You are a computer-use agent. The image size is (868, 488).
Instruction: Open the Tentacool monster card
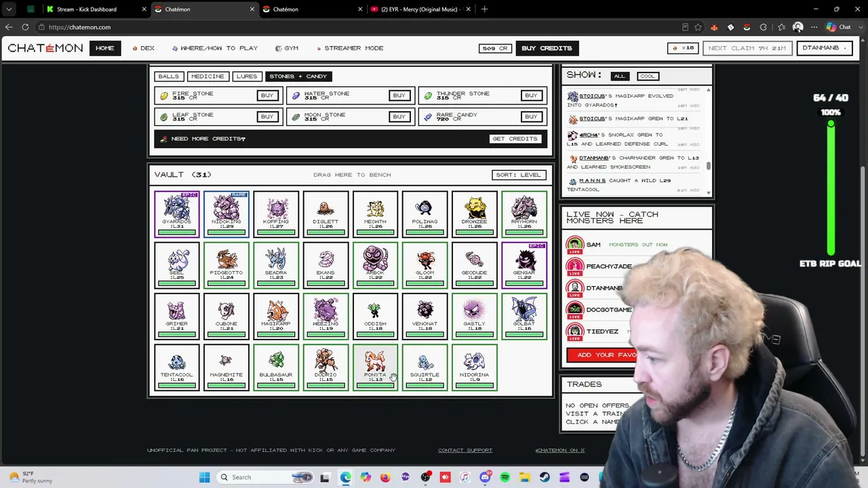click(177, 367)
